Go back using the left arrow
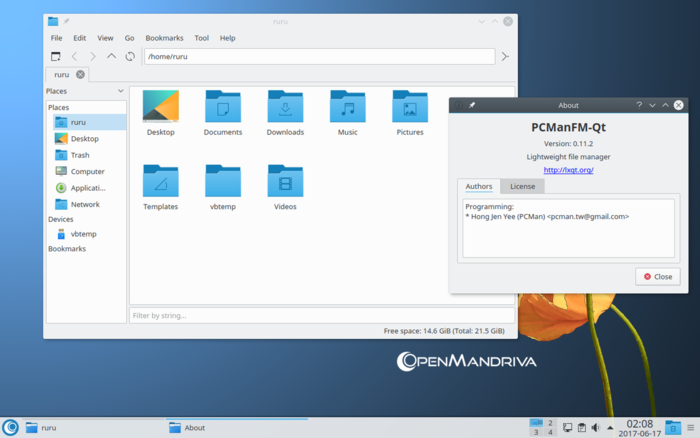Image resolution: width=700 pixels, height=438 pixels. coord(75,56)
